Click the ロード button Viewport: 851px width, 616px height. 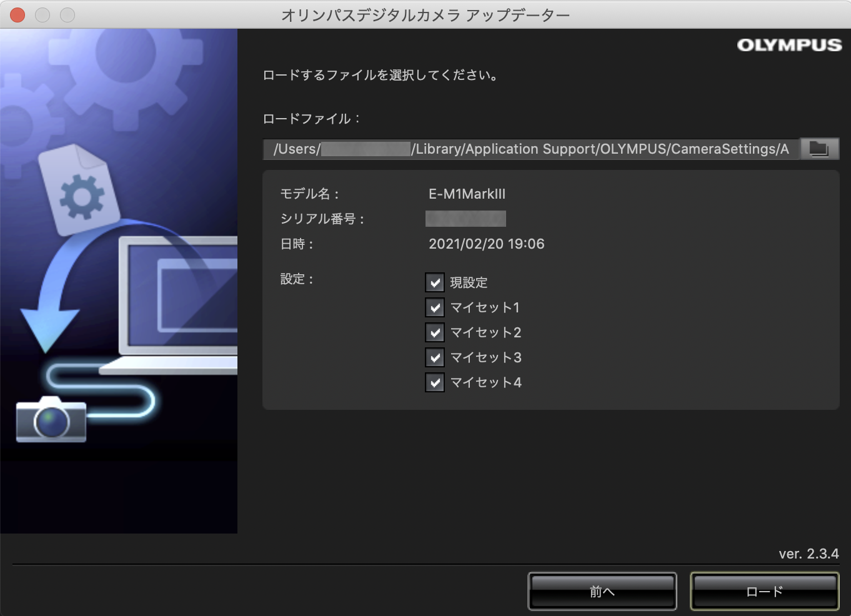pyautogui.click(x=764, y=591)
